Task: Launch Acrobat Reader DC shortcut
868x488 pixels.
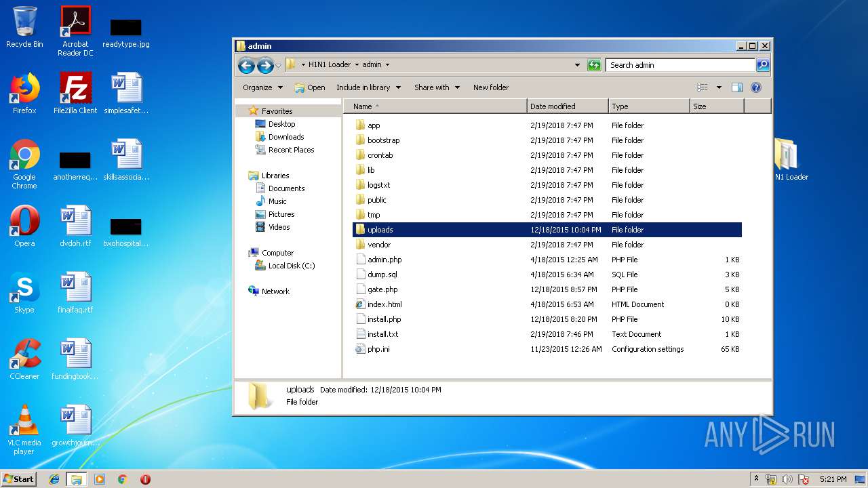Action: click(75, 31)
